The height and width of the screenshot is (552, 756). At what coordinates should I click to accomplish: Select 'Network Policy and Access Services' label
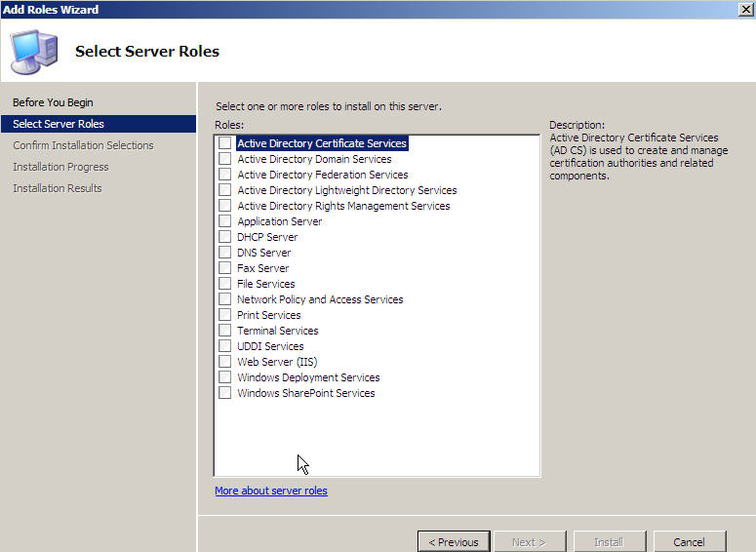point(320,299)
